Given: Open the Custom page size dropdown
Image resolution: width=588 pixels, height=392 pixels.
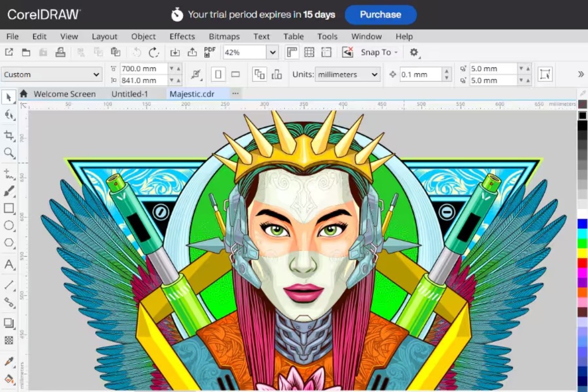Looking at the screenshot, I should (96, 74).
